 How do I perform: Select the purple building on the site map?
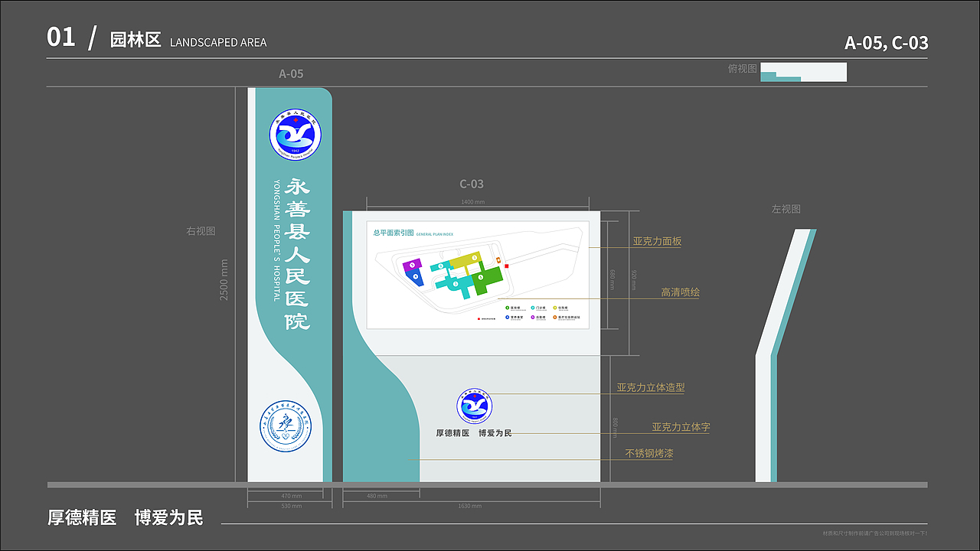coord(412,266)
